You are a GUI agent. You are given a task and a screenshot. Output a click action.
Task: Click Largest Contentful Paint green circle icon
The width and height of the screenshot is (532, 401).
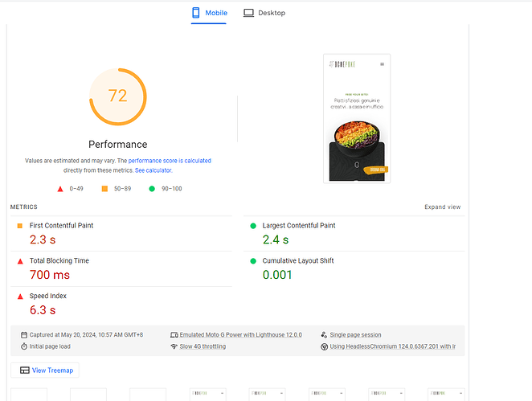(x=253, y=226)
